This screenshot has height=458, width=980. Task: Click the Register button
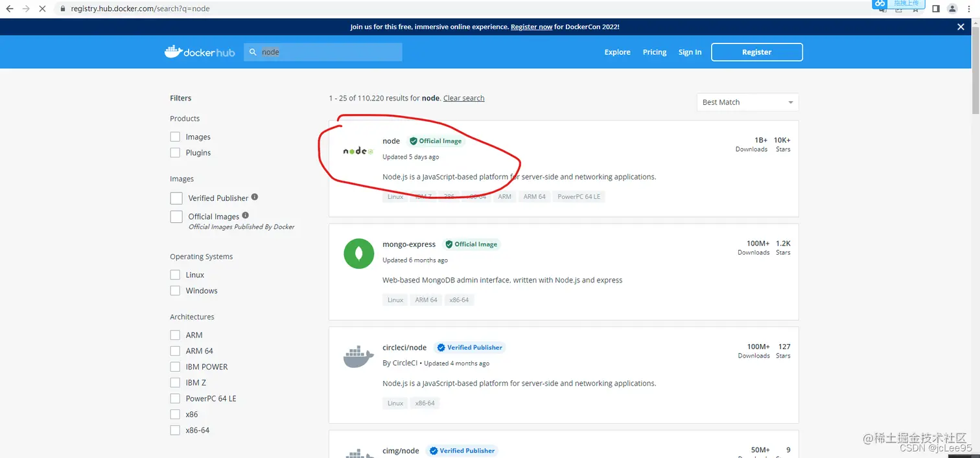pos(757,52)
